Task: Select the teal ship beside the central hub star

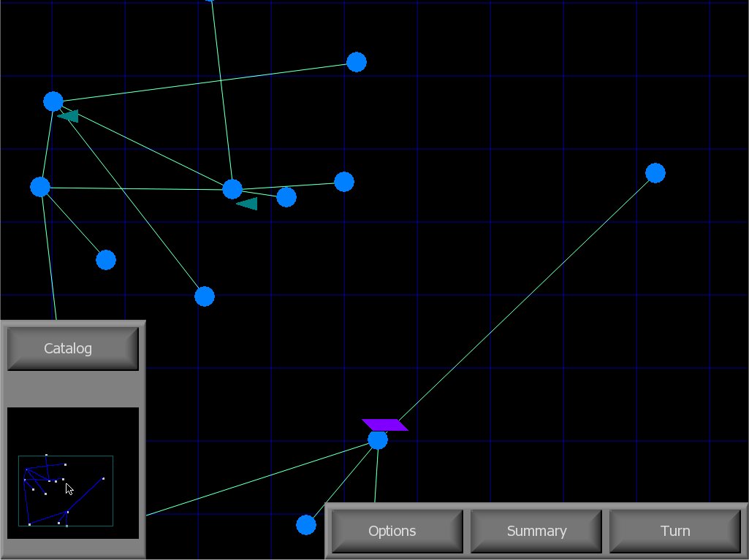Action: [248, 204]
